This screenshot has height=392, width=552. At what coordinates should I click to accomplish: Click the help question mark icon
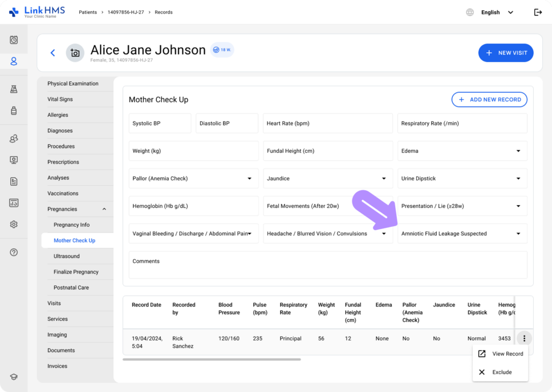tap(14, 252)
